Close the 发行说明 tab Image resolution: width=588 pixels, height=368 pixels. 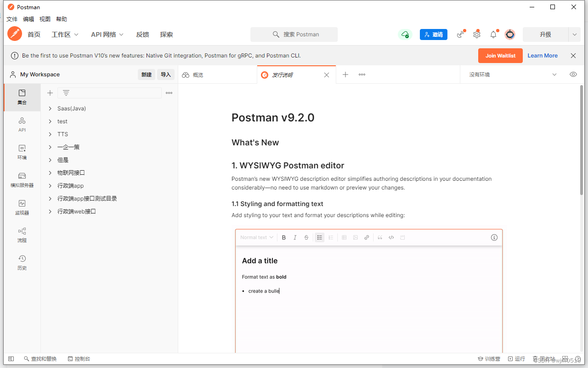click(327, 75)
